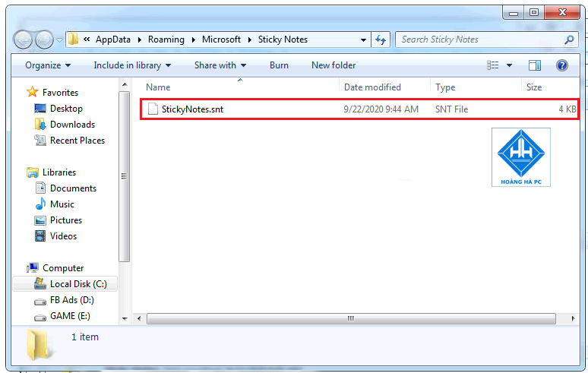Image resolution: width=588 pixels, height=373 pixels.
Task: Select Sticky Notes in the address breadcrumb
Action: point(283,40)
